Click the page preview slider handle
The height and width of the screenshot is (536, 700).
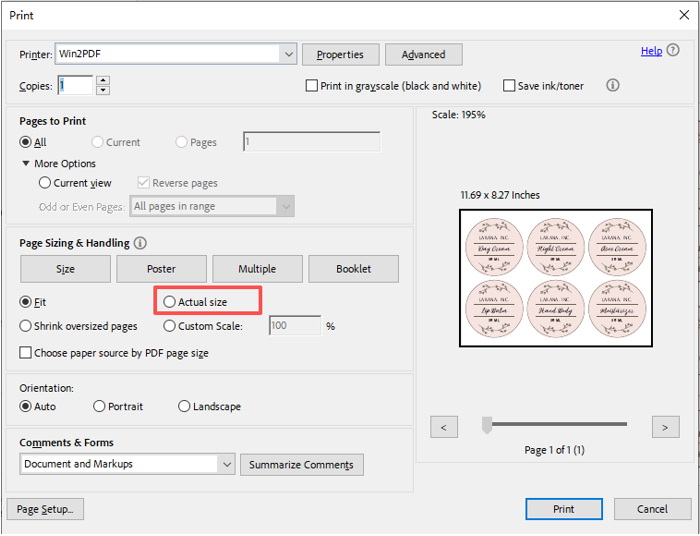pos(487,426)
